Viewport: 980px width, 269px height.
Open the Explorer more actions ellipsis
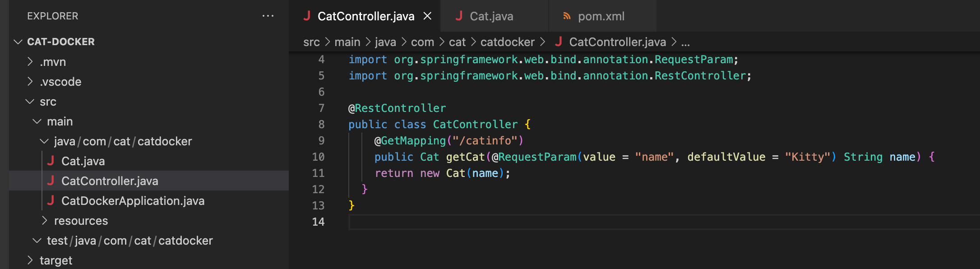(x=268, y=16)
